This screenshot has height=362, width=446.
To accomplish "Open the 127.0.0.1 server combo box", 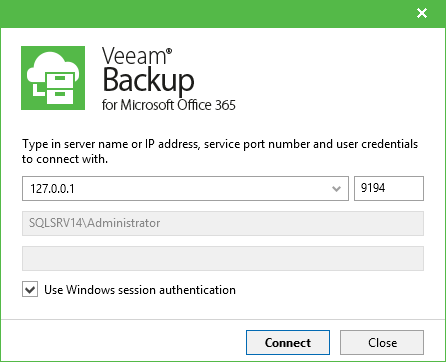I will [185, 189].
